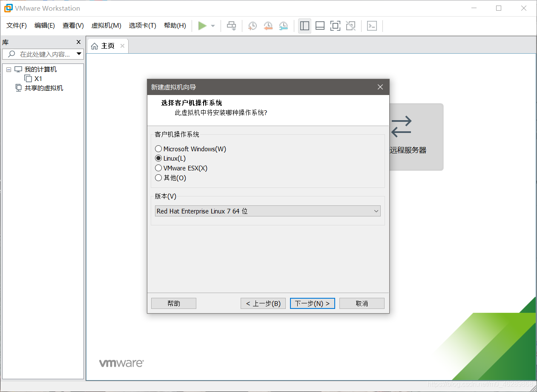Take a snapshot with the clock-plus icon
Image resolution: width=537 pixels, height=392 pixels.
coord(253,26)
